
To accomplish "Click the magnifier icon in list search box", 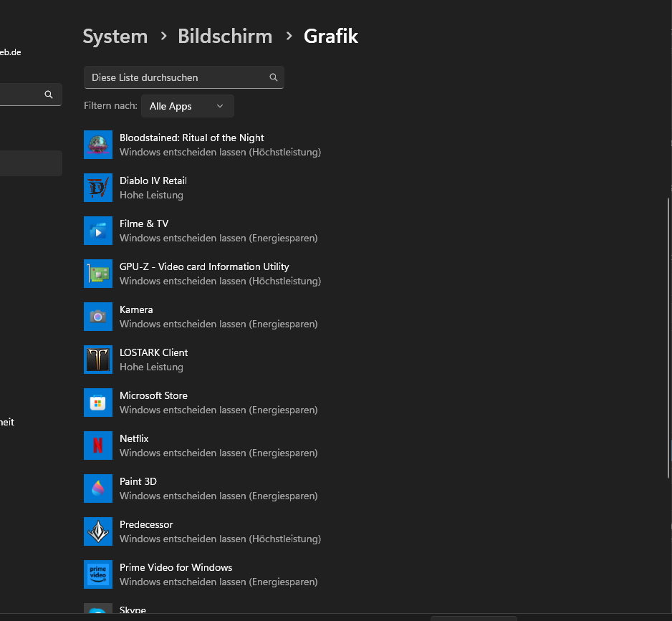I will tap(274, 77).
